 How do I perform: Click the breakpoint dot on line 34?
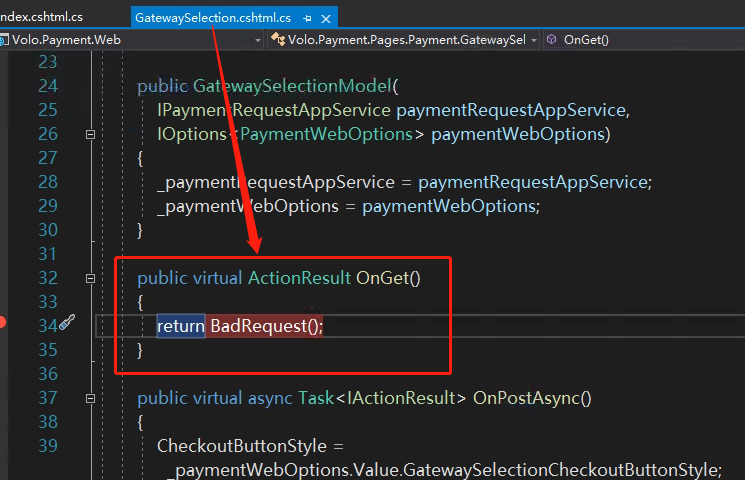pyautogui.click(x=3, y=322)
